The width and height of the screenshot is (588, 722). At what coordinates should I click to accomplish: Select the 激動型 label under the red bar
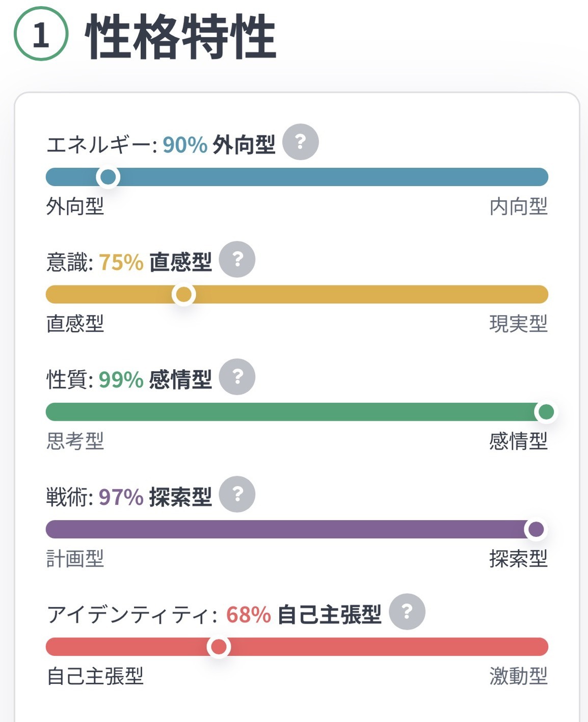point(519,676)
